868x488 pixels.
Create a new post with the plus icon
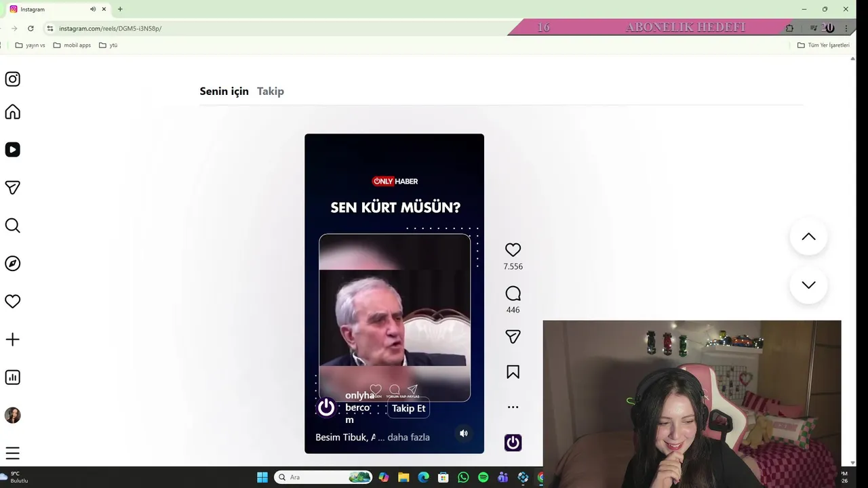(12, 340)
